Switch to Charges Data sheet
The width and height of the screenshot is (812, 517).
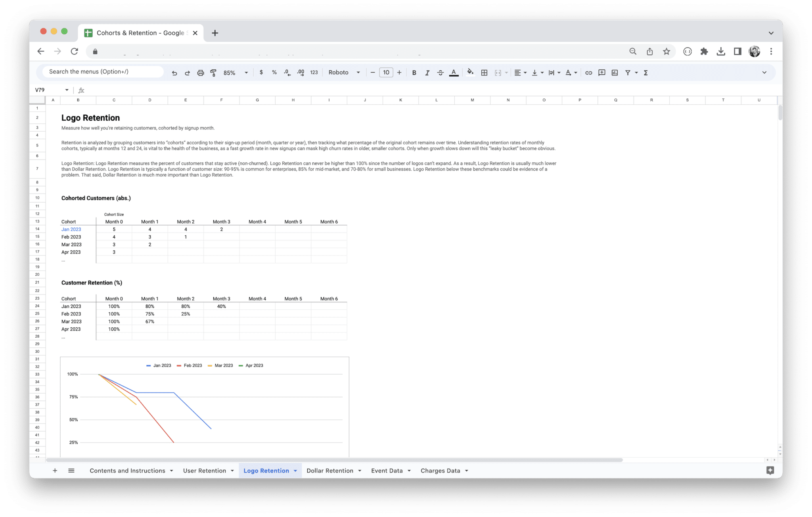point(440,471)
